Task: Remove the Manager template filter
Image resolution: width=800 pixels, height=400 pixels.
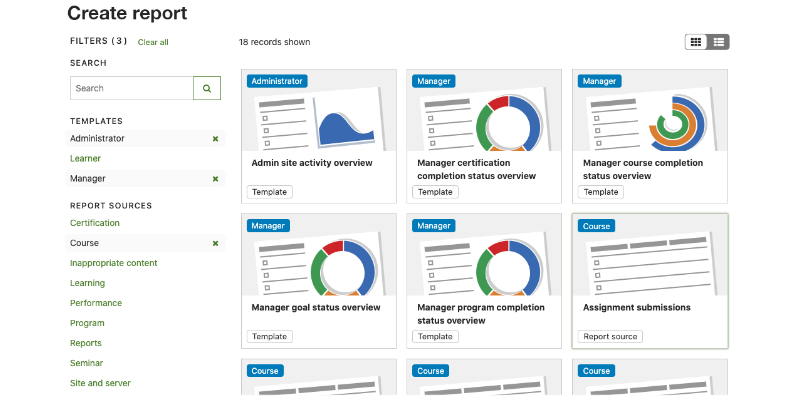Action: tap(215, 179)
